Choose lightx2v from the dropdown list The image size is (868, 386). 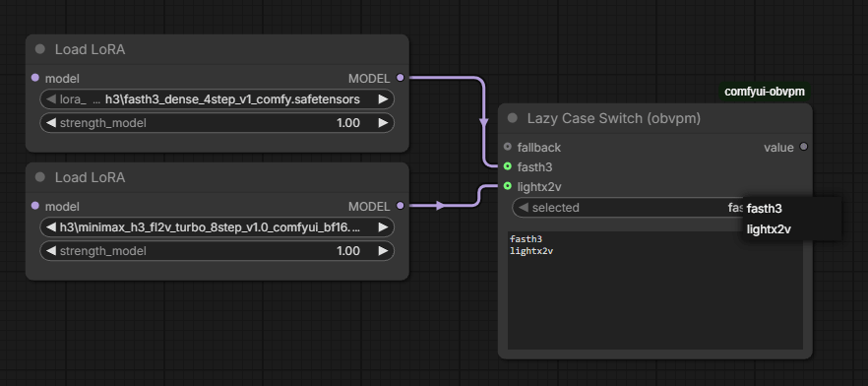[x=792, y=229]
